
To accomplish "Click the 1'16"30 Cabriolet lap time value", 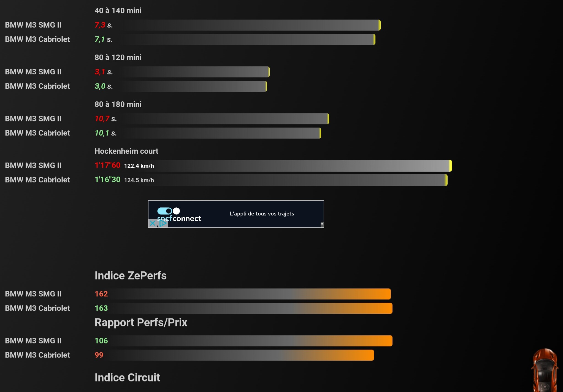I will tap(107, 180).
